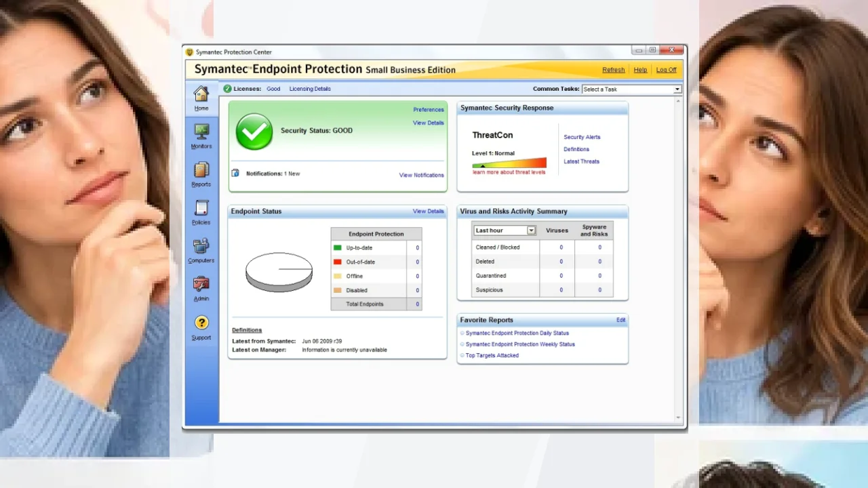Click the Jun 06 2009 r39 definitions date
This screenshot has width=868, height=488.
(x=322, y=341)
